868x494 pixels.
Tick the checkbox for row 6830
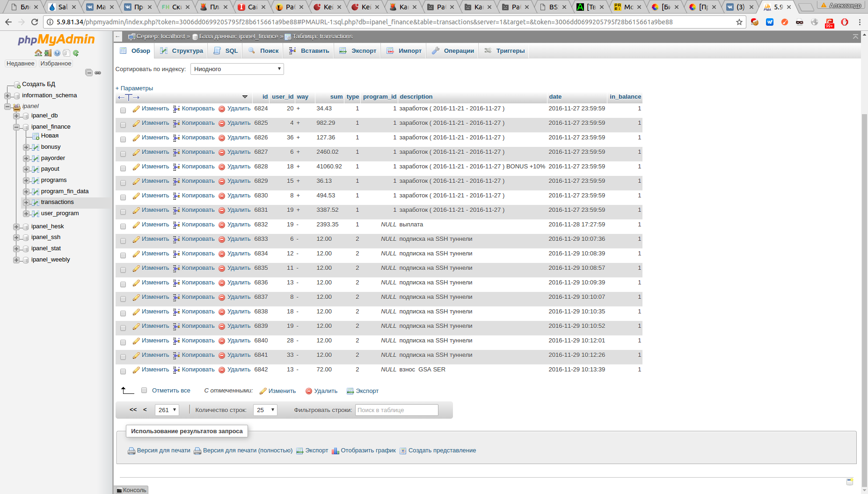click(x=123, y=197)
